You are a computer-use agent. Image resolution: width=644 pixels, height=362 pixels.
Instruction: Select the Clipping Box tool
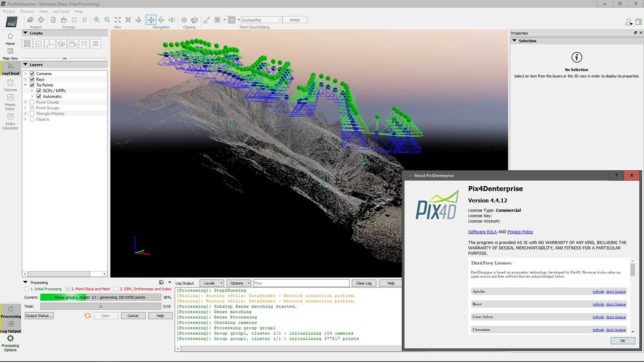click(x=194, y=20)
